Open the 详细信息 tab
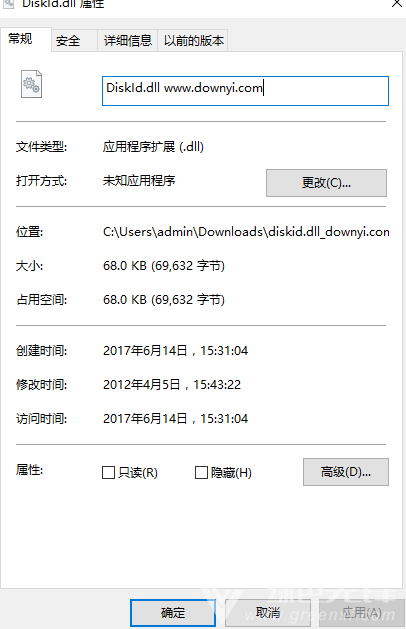406x629 pixels. 128,41
